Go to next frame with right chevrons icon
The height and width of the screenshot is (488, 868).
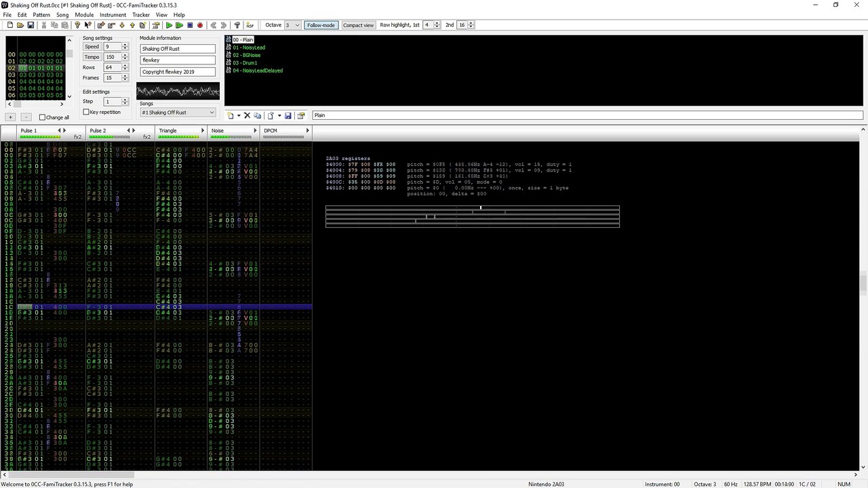[223, 25]
